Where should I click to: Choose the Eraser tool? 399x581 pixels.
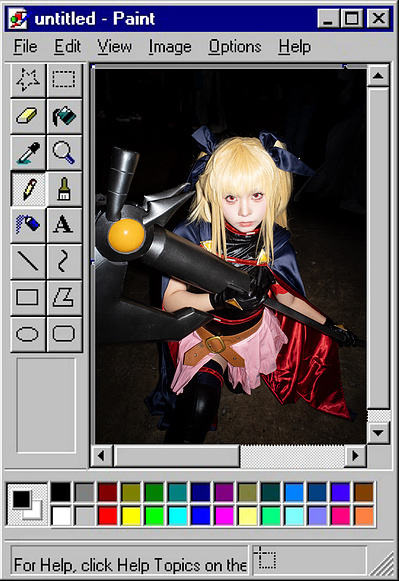coord(28,116)
